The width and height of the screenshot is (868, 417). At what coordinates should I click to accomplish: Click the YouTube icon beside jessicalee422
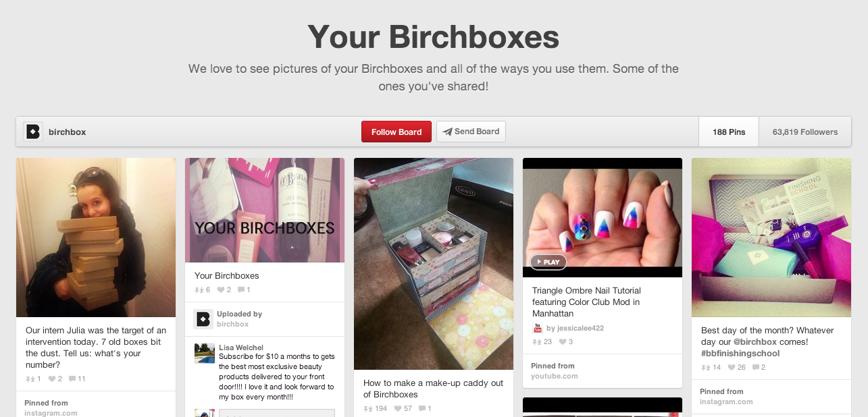[x=538, y=329]
